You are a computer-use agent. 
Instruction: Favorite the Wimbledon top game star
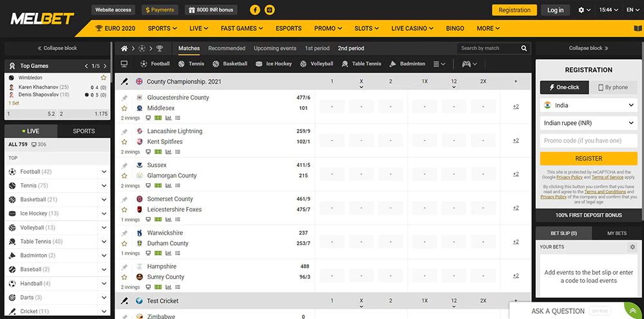[104, 77]
